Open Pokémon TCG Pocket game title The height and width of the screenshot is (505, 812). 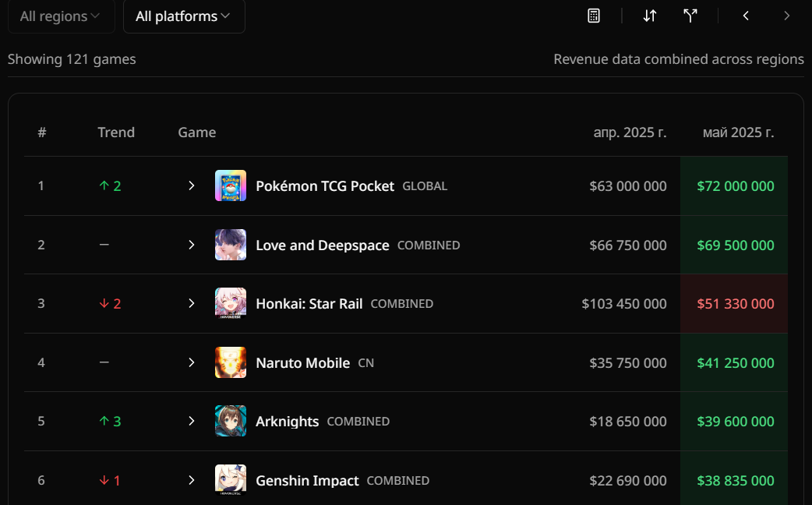coord(325,186)
